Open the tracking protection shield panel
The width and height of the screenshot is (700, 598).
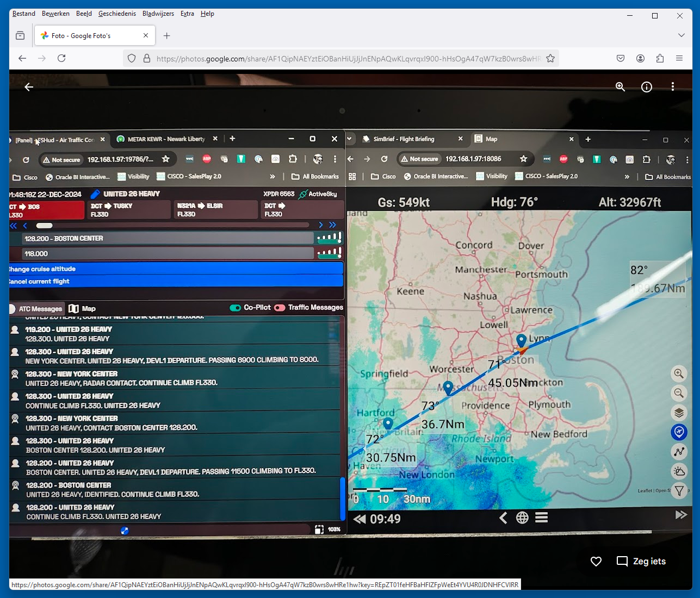tap(132, 58)
